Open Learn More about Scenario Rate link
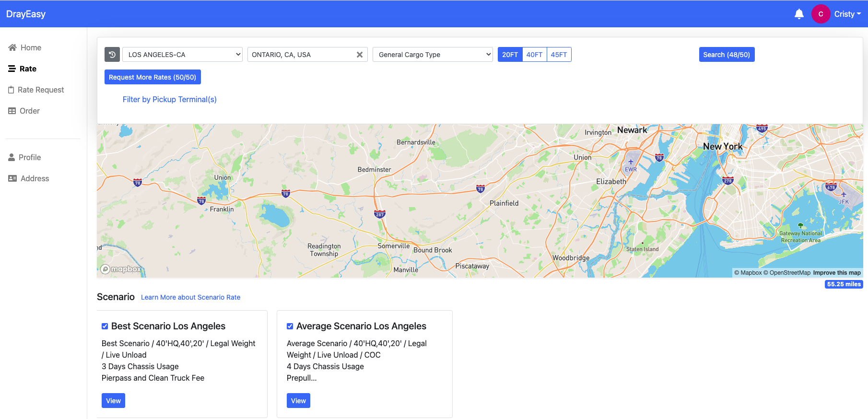The height and width of the screenshot is (419, 868). (190, 297)
